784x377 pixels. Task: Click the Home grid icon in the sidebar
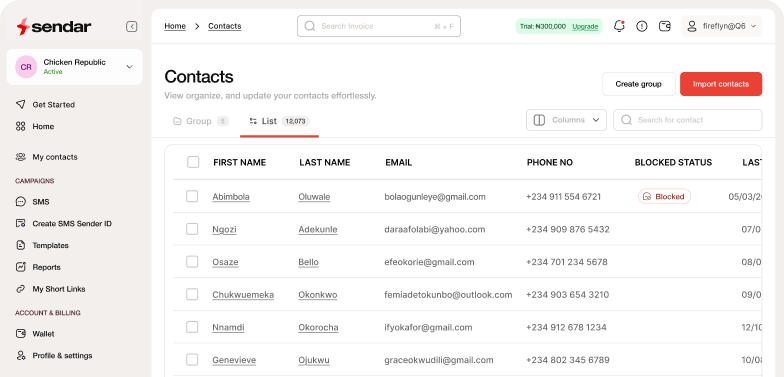tap(20, 126)
